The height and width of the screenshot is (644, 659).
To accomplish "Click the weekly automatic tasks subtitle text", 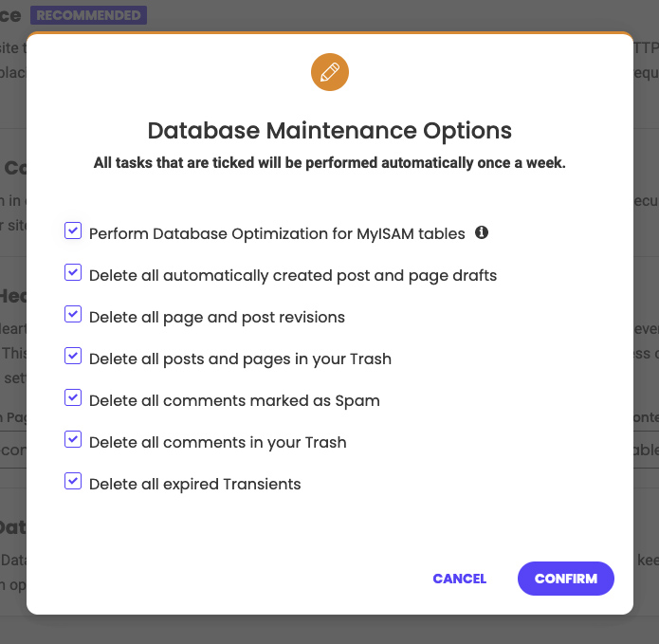I will [x=330, y=163].
